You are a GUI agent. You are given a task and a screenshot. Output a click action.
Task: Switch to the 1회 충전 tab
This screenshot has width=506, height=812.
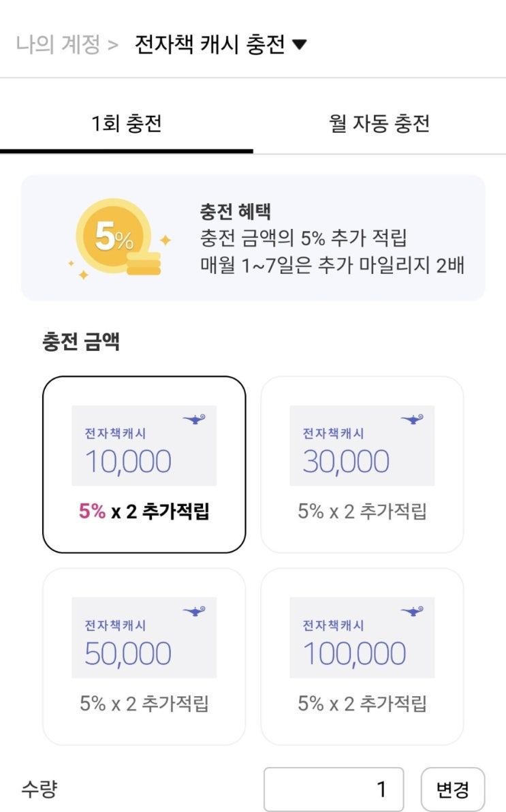[x=127, y=124]
